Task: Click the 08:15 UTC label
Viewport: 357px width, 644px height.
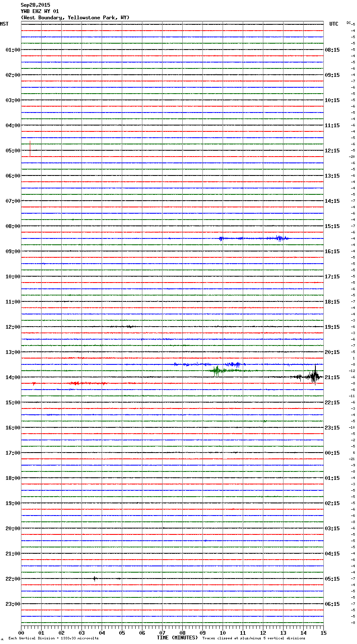Action: click(332, 50)
